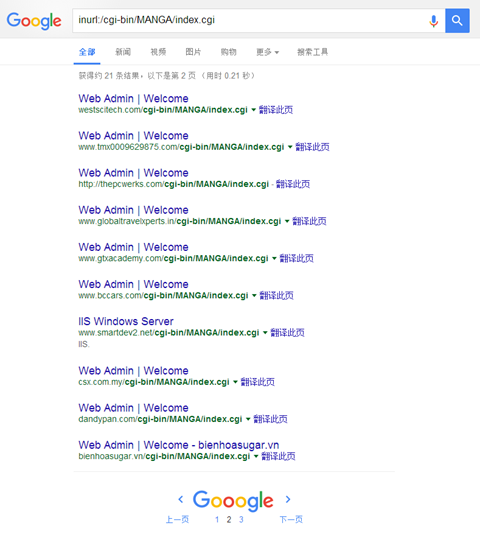Open the tmx0009629875.com Web Admin result
The image size is (480, 534).
[133, 136]
